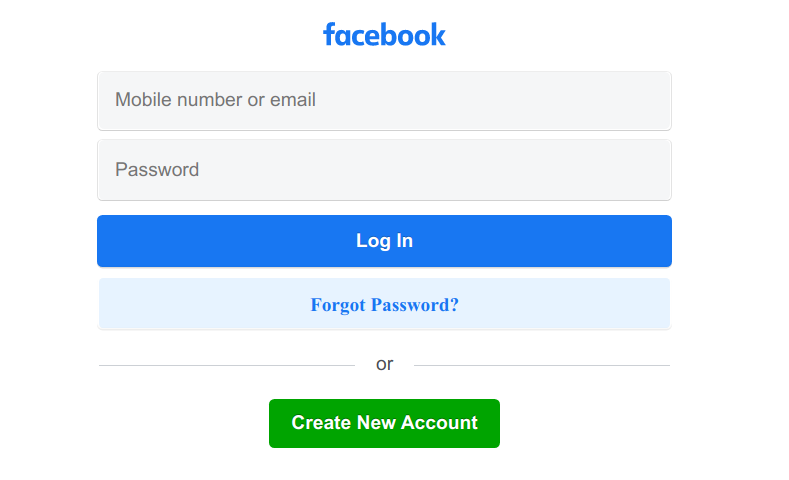Click empty area inside the password field

(433, 170)
